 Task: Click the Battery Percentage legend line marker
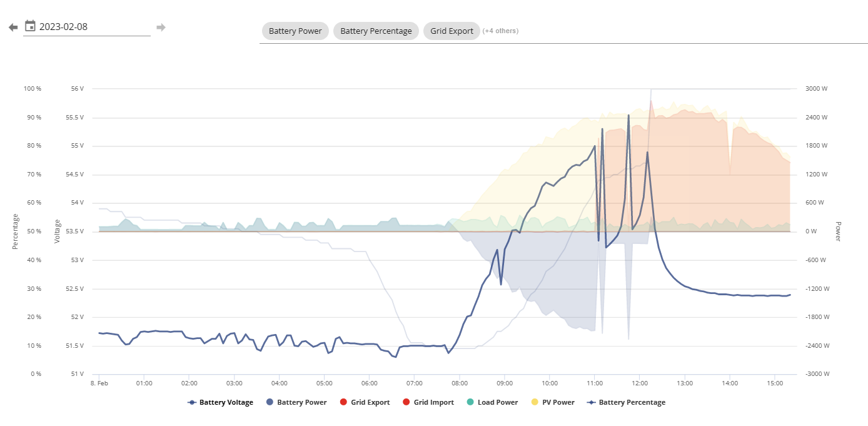(591, 402)
